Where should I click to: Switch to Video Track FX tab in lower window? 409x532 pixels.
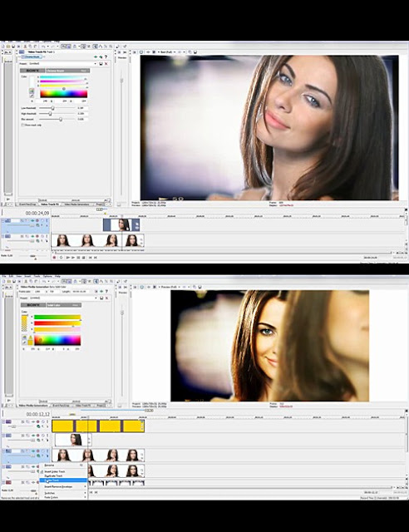point(83,406)
